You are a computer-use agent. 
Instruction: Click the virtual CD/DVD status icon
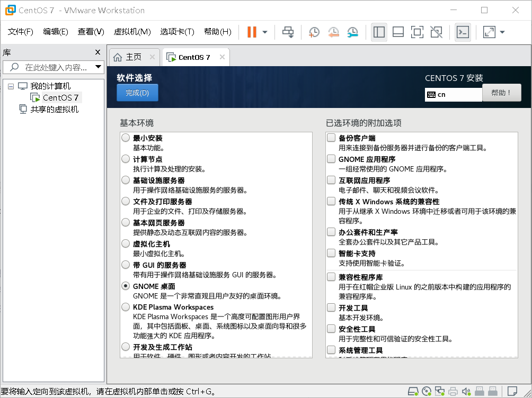[427, 391]
